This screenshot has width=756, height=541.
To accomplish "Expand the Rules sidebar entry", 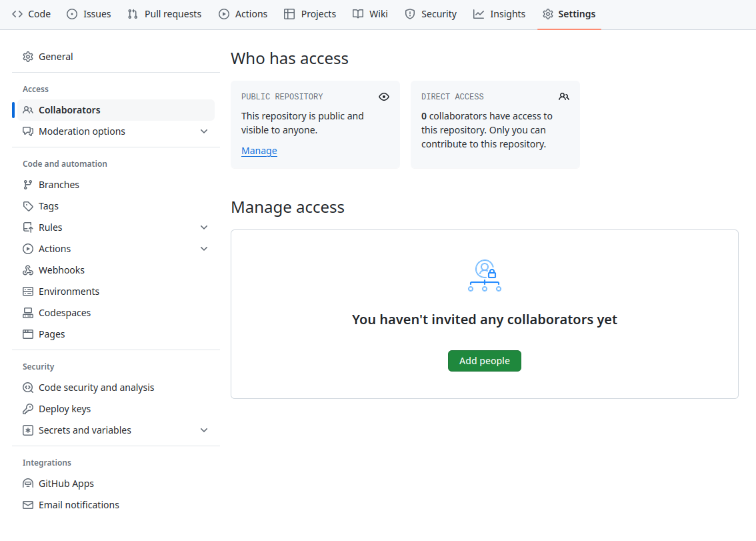I will (203, 227).
